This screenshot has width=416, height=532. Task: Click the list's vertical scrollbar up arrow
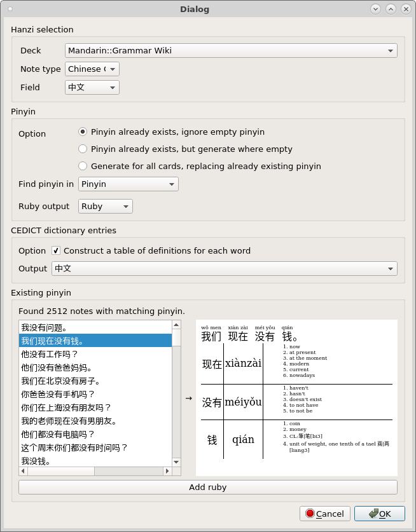coord(176,325)
